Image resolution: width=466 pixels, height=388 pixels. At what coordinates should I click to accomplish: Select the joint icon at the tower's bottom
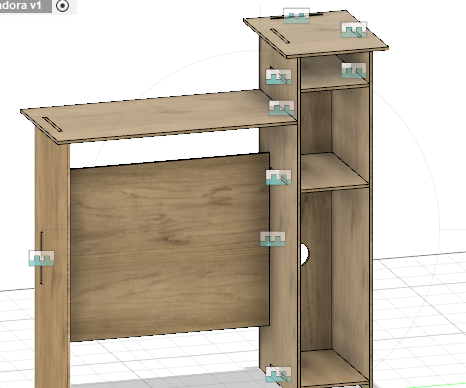click(278, 374)
